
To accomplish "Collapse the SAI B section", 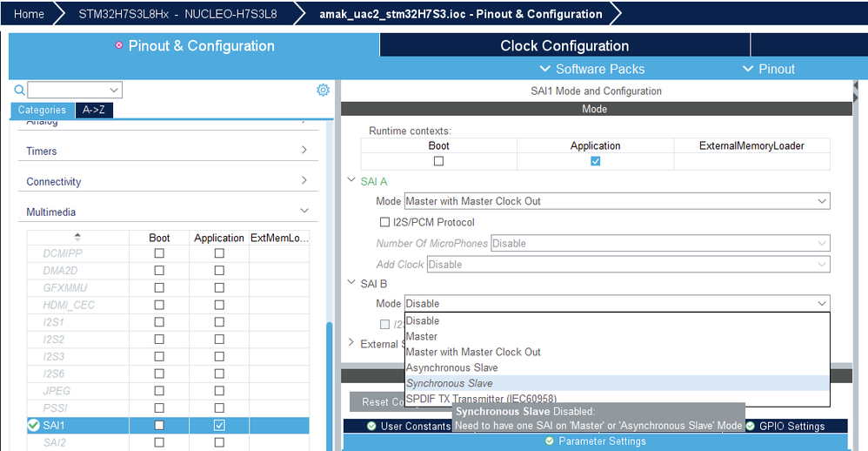I will pos(351,283).
